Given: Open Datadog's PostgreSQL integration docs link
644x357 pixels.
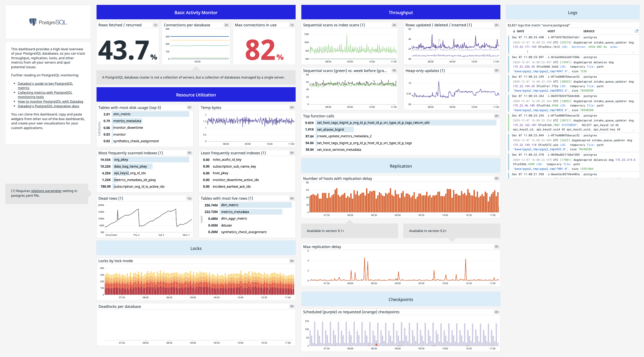Looking at the screenshot, I should pyautogui.click(x=48, y=106).
